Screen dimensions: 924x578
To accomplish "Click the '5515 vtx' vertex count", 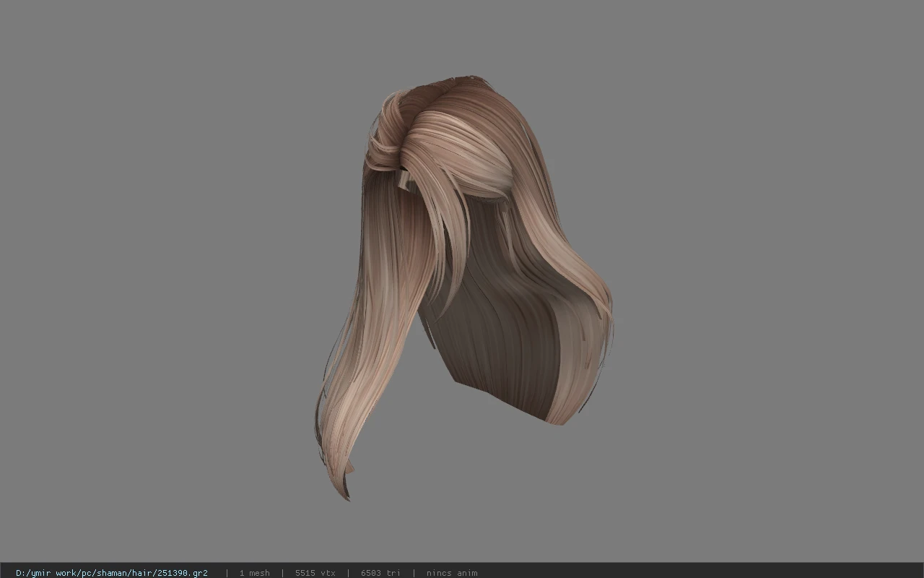I will (x=315, y=573).
